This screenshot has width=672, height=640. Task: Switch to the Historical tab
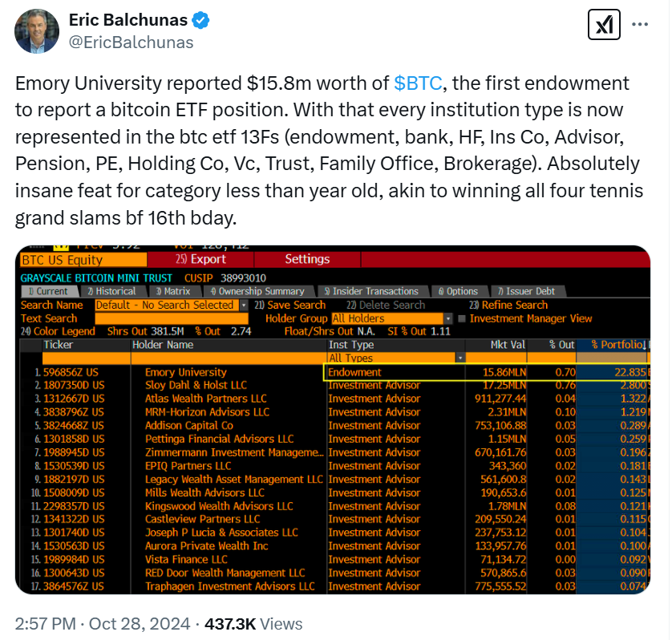pyautogui.click(x=112, y=291)
